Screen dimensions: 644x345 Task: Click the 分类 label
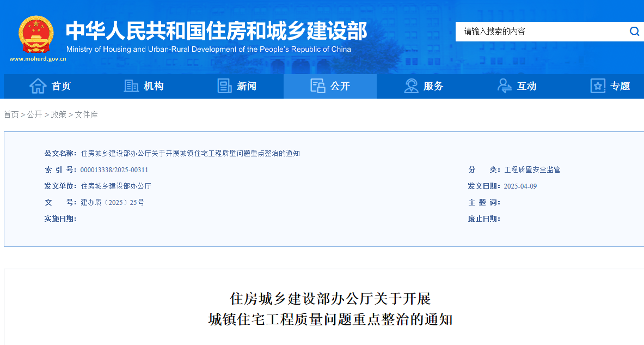(x=484, y=170)
